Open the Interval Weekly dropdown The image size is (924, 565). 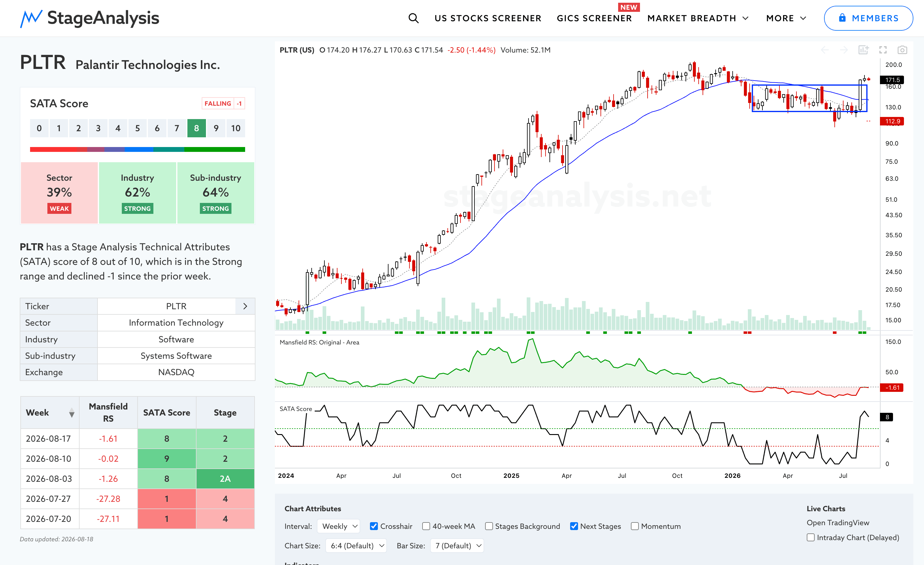click(338, 526)
